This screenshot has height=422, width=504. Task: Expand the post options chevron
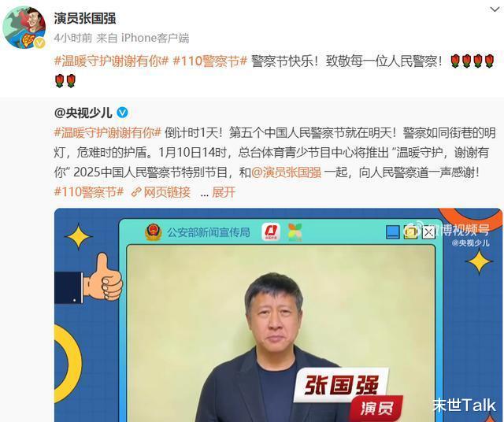[495, 9]
